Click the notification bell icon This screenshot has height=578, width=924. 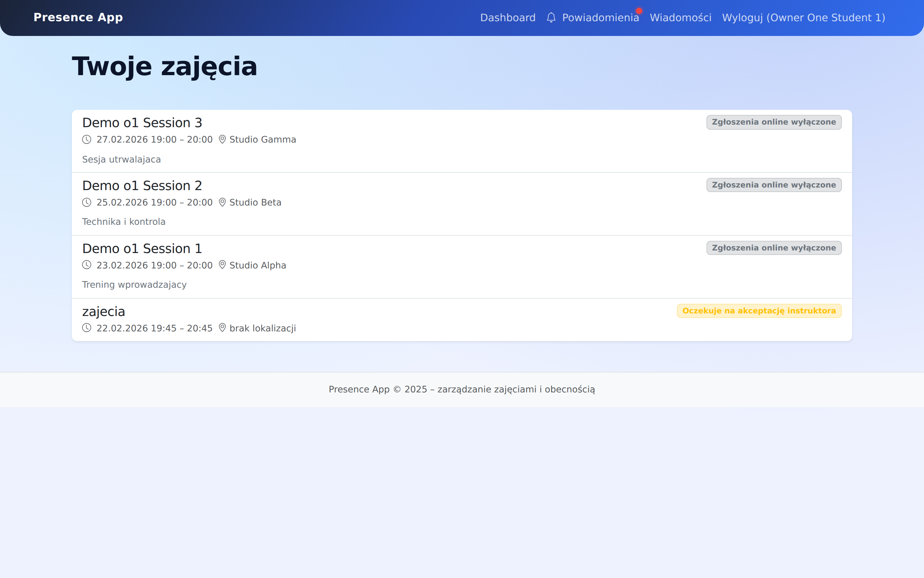(551, 18)
